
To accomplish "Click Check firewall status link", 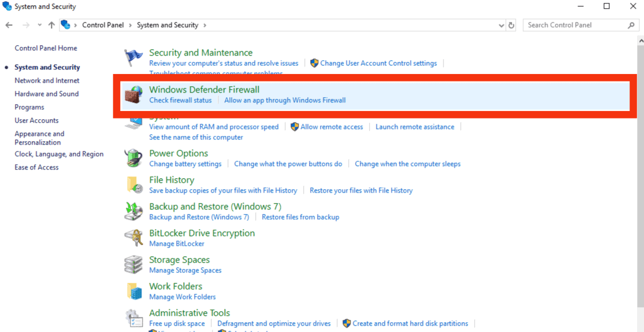I will [180, 100].
